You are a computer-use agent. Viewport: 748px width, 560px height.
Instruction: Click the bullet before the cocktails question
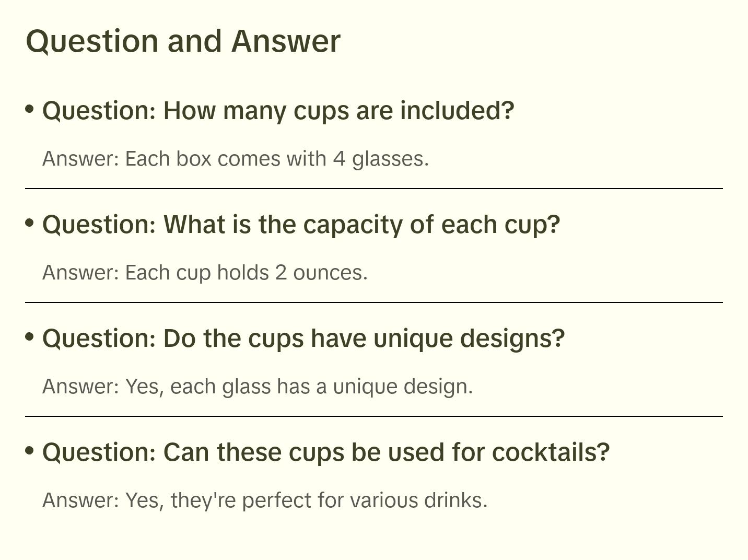[30, 451]
